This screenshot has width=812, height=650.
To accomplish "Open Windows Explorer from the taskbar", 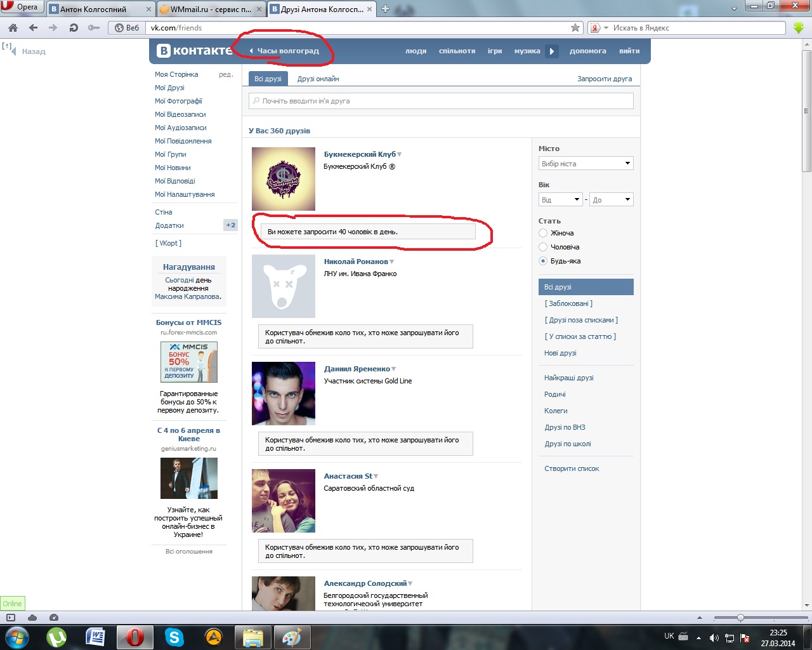I will point(253,637).
